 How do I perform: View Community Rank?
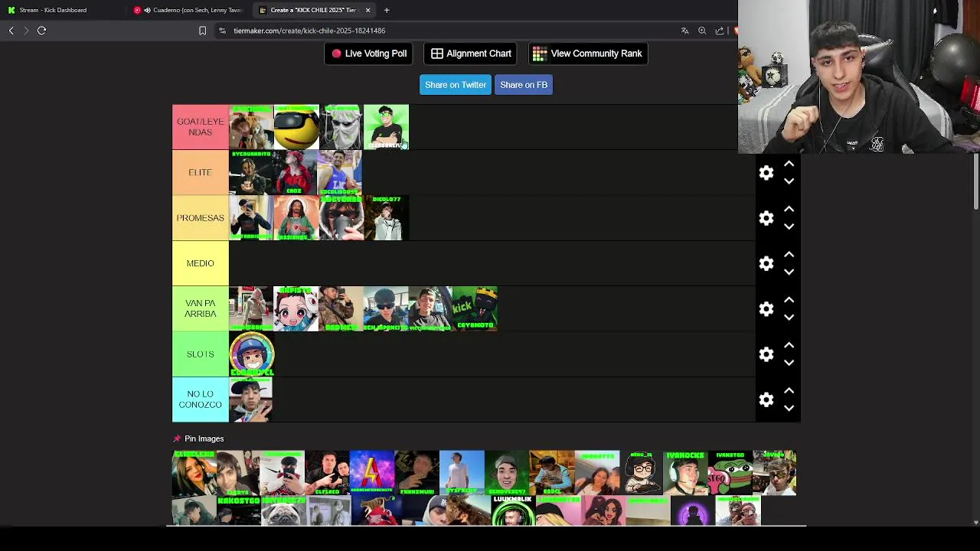click(587, 54)
